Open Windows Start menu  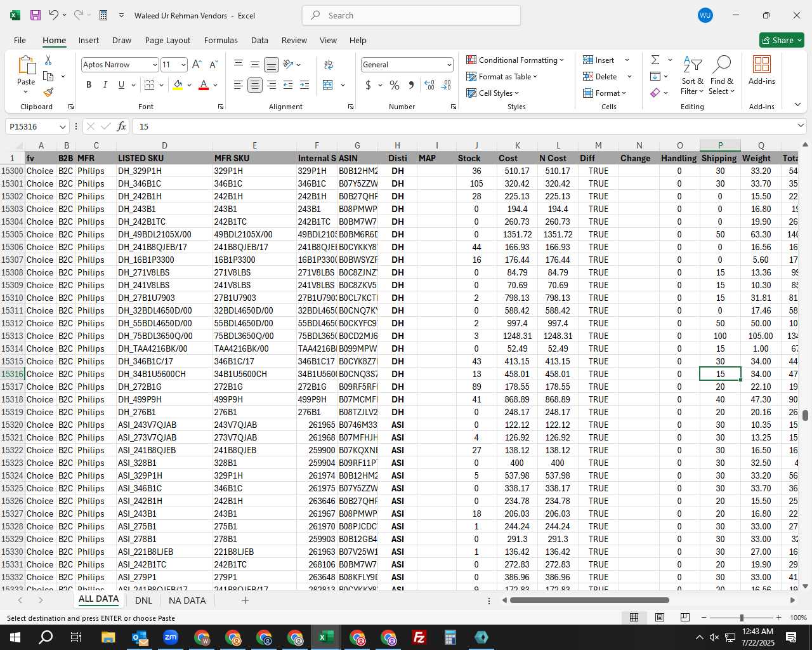coord(15,637)
